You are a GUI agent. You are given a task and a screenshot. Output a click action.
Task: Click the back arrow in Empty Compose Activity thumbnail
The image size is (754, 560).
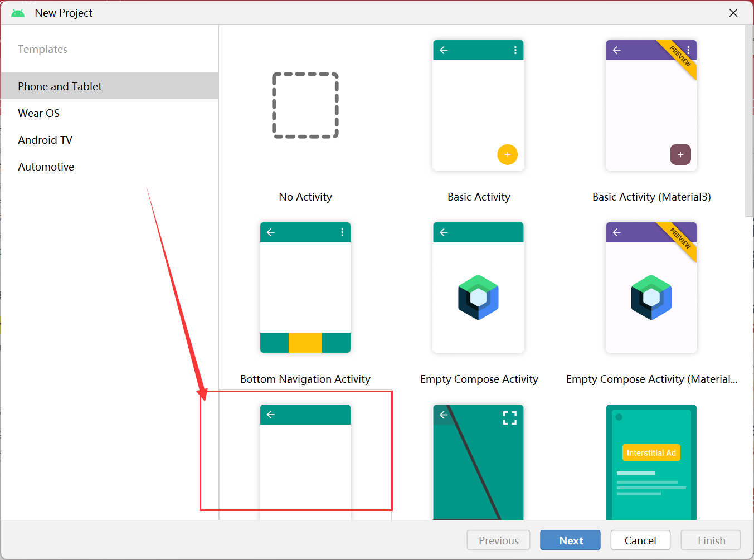click(x=444, y=232)
